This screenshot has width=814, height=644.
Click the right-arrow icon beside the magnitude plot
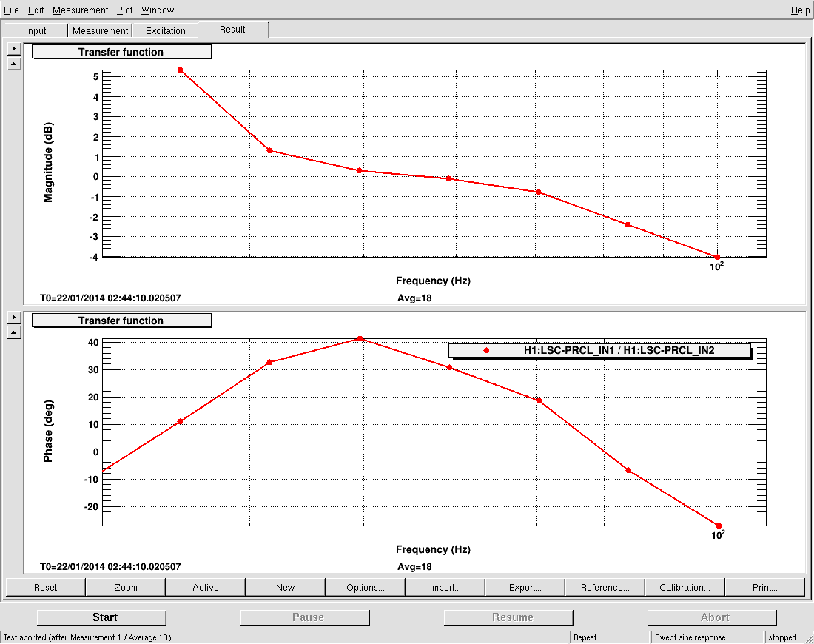point(14,48)
